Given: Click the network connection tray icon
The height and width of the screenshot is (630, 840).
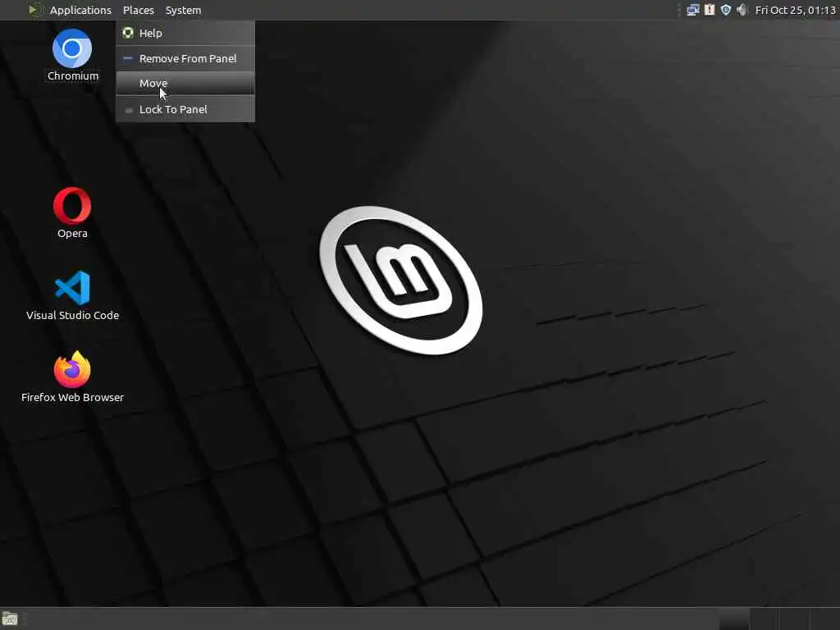Looking at the screenshot, I should pyautogui.click(x=692, y=10).
